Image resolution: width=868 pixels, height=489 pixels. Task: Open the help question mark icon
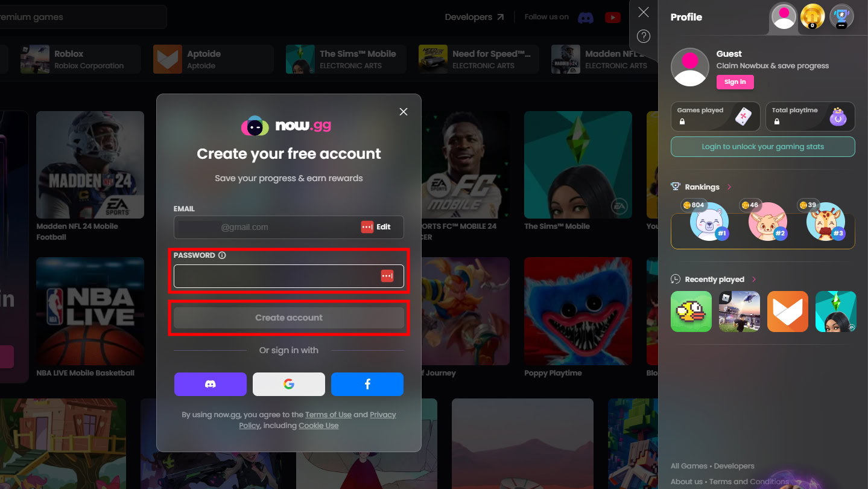644,36
